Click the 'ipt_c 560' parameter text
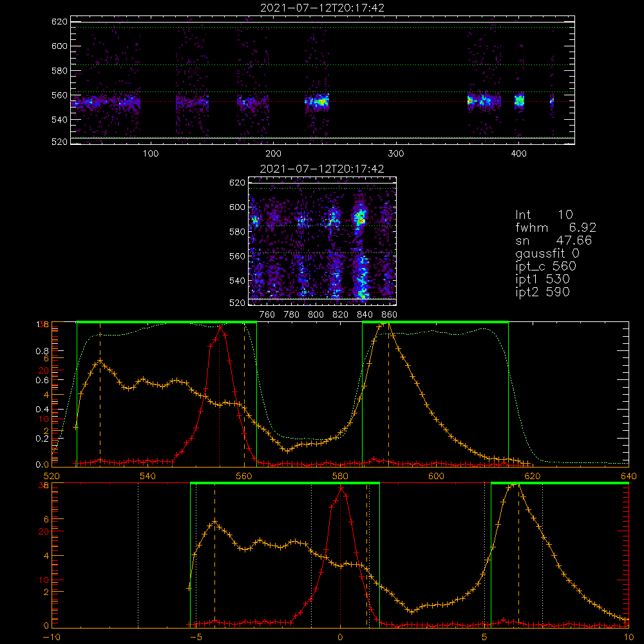The width and height of the screenshot is (644, 644). [546, 267]
